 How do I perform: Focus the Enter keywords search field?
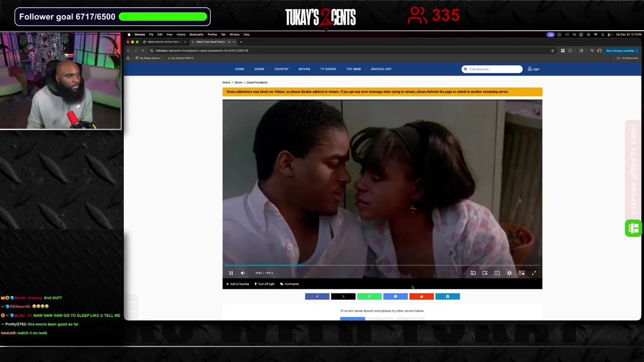[x=492, y=69]
